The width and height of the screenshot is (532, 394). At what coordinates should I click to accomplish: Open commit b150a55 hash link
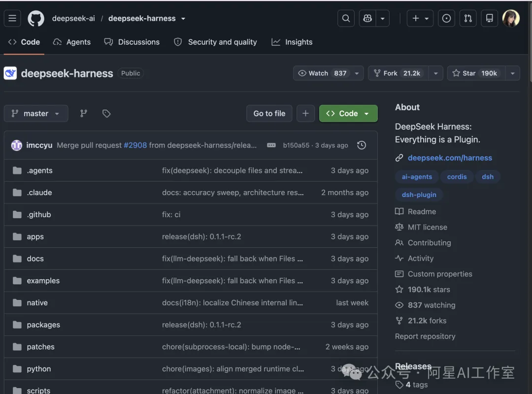(x=296, y=145)
